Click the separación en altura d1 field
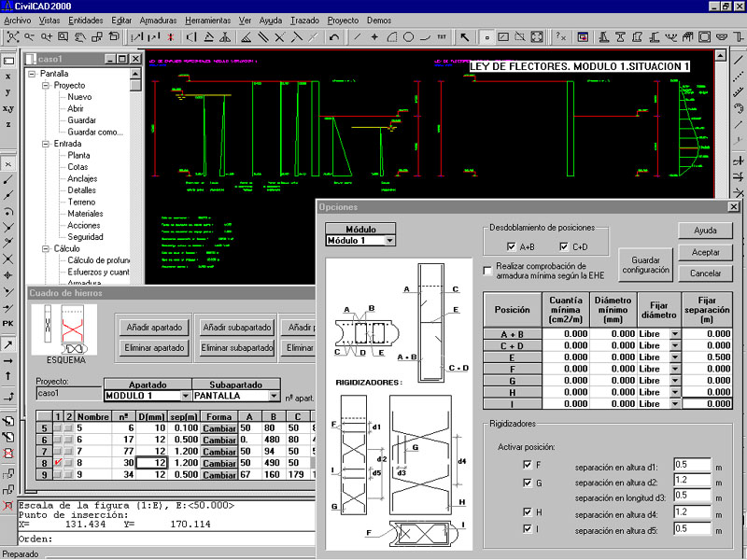This screenshot has height=560, width=747. coord(692,464)
